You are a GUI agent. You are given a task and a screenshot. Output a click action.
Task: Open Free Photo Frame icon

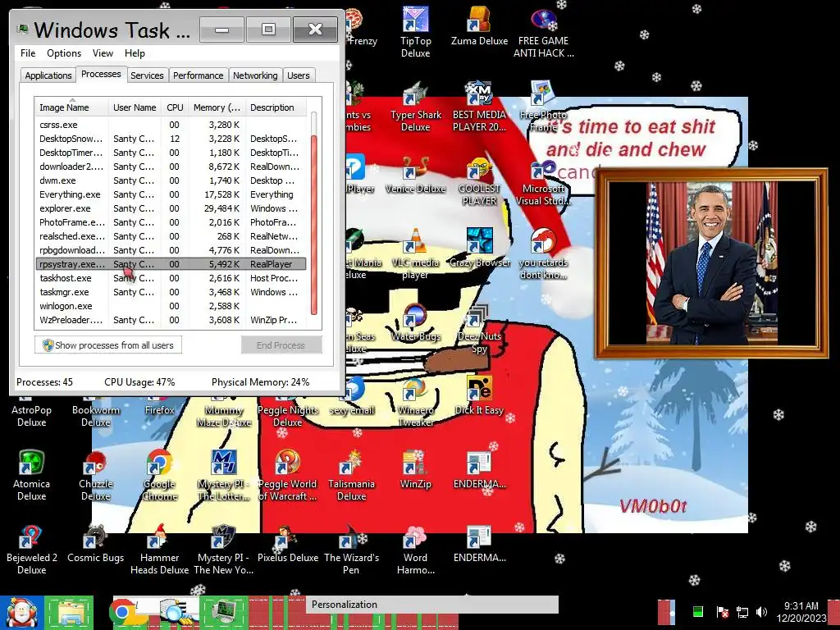[x=543, y=107]
